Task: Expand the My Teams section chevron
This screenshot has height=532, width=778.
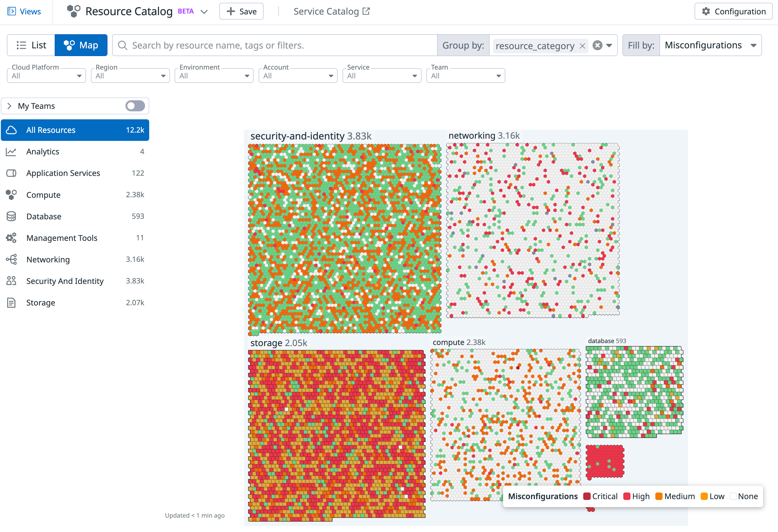Action: pos(9,106)
